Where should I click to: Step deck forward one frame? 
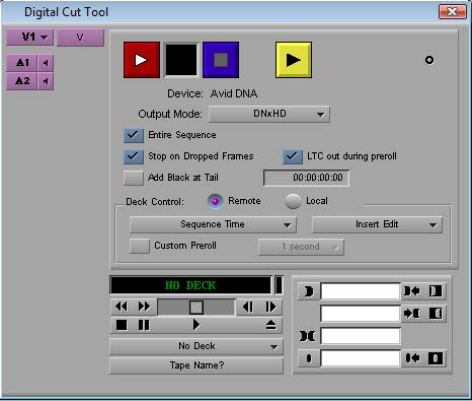[271, 306]
